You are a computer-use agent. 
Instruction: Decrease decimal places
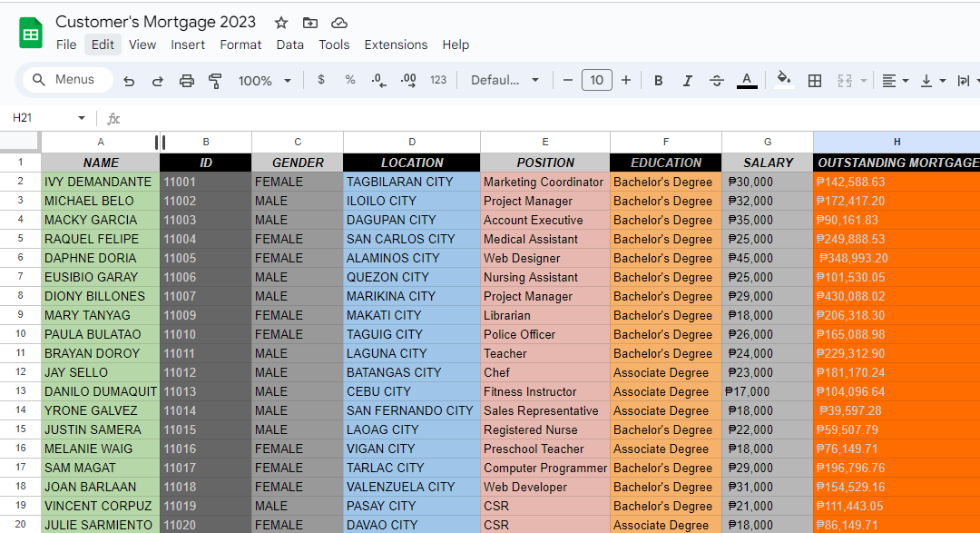[378, 80]
